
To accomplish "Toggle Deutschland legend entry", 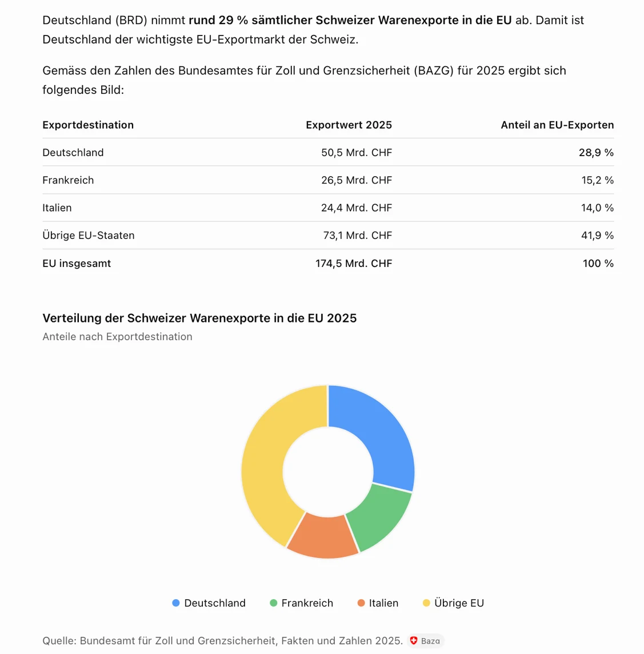I will click(209, 603).
